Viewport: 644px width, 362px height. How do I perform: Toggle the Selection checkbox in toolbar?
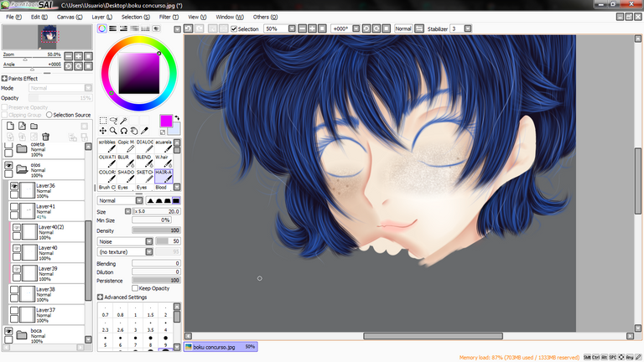[x=235, y=28]
